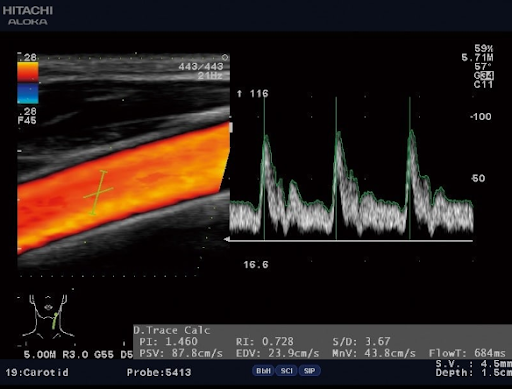Viewport: 512px width, 389px height.
Task: Click the up arrow beside 116
Action: (239, 94)
